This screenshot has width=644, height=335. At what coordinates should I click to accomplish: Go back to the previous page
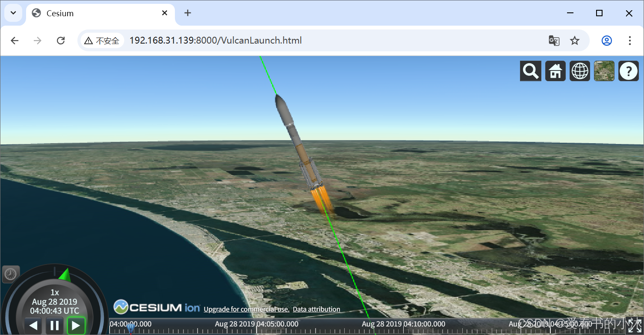pos(15,41)
